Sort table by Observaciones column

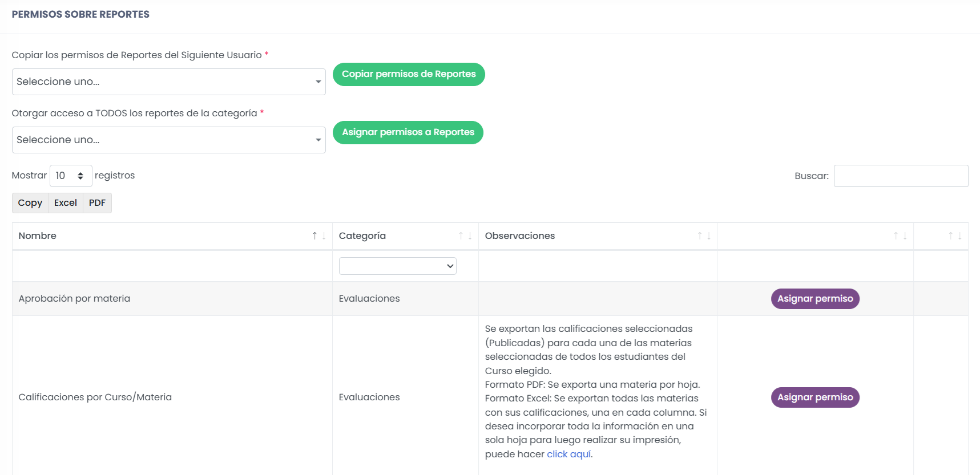(x=598, y=236)
